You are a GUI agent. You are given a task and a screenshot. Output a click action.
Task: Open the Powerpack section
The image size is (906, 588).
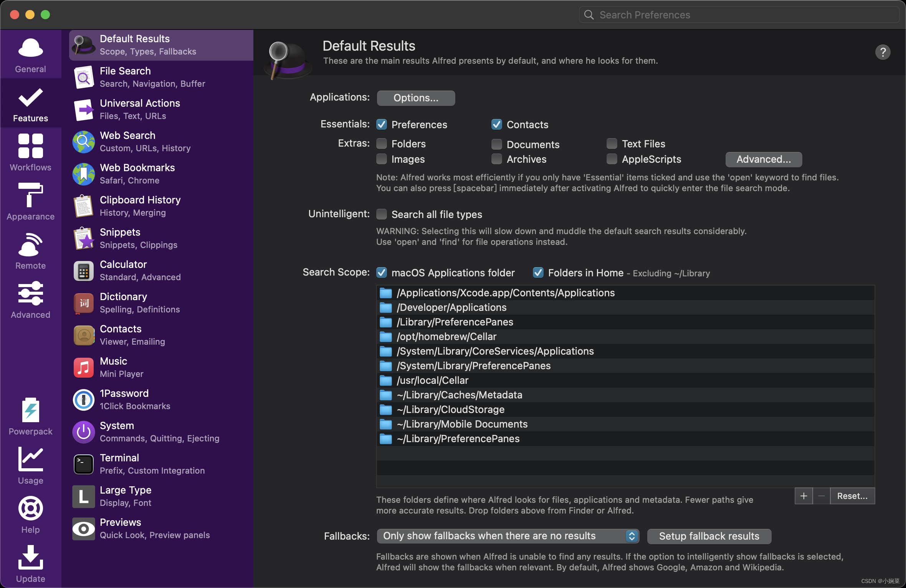(x=30, y=416)
